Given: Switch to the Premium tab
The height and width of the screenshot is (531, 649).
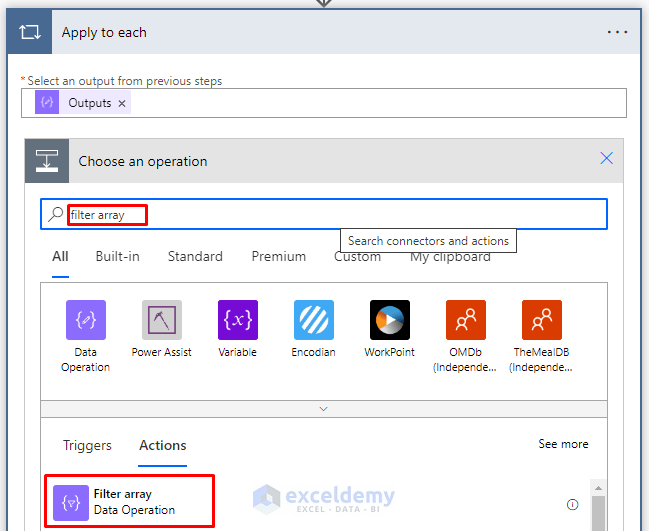Looking at the screenshot, I should [x=279, y=257].
